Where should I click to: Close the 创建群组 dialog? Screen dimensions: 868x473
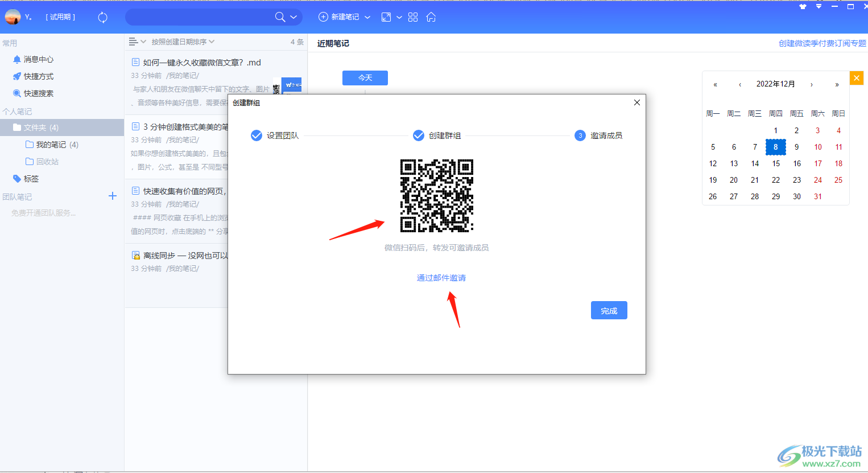coord(637,102)
